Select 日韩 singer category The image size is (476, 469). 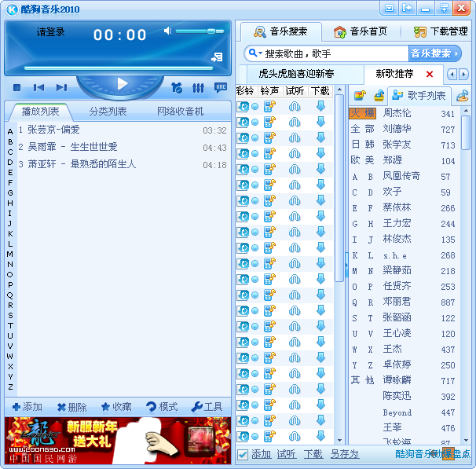(362, 145)
